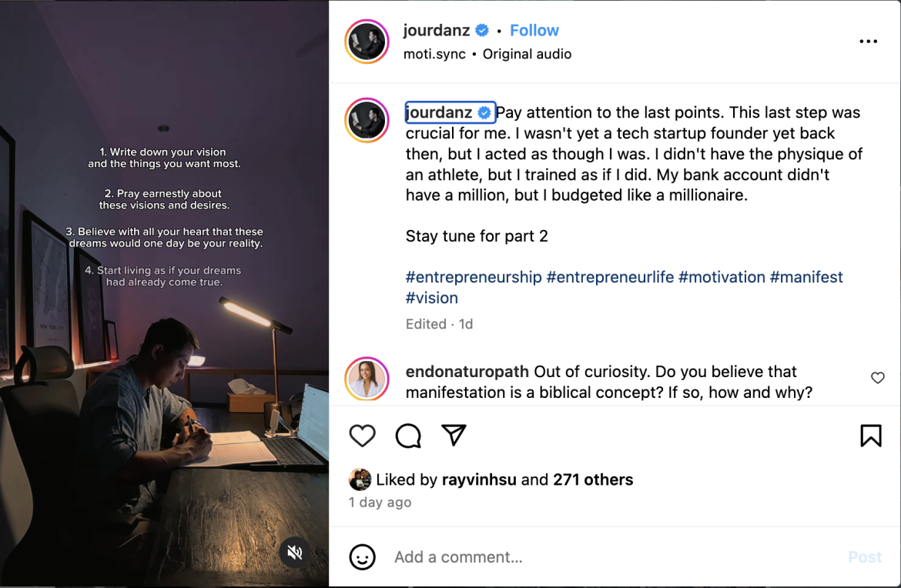The width and height of the screenshot is (901, 588).
Task: View the list of 271 others
Action: pyautogui.click(x=593, y=479)
